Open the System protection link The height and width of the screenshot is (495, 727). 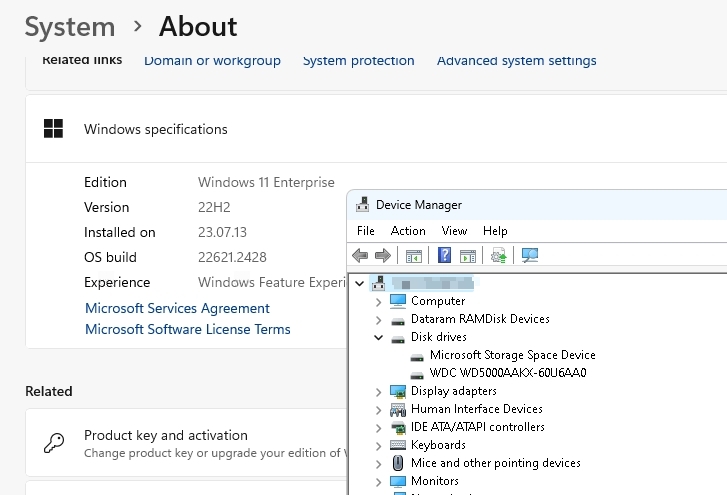tap(358, 60)
